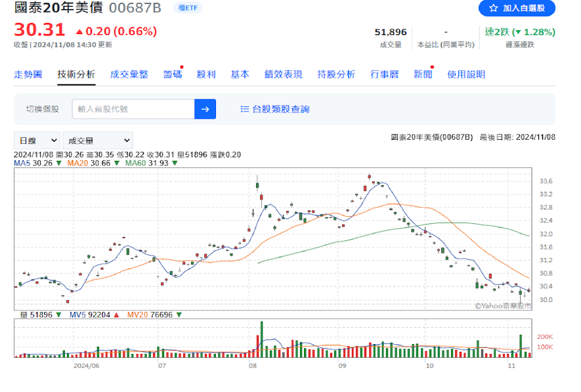The height and width of the screenshot is (392, 581).
Task: Click the MA20 30.66 legend label
Action: tap(89, 163)
